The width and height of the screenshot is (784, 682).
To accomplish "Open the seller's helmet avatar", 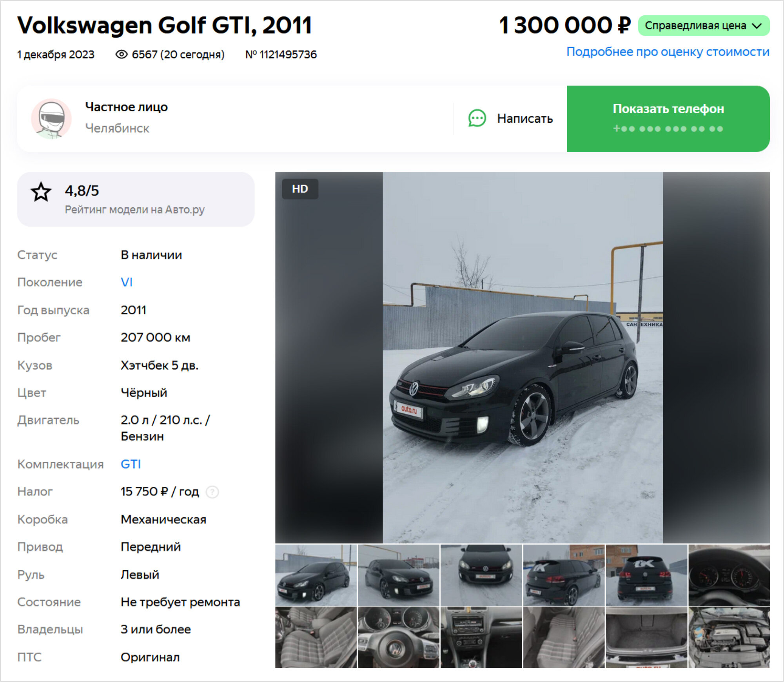I will (51, 118).
